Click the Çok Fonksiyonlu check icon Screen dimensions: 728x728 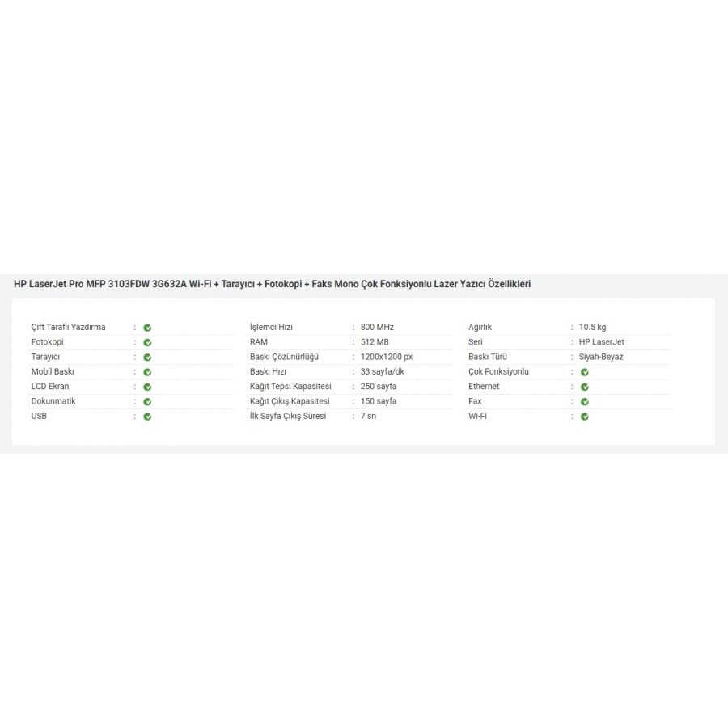pyautogui.click(x=584, y=372)
